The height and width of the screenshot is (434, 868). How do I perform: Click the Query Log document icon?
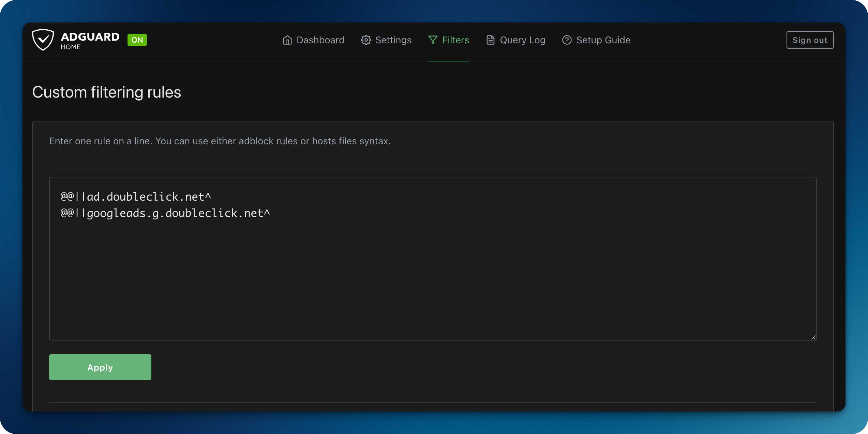click(491, 40)
